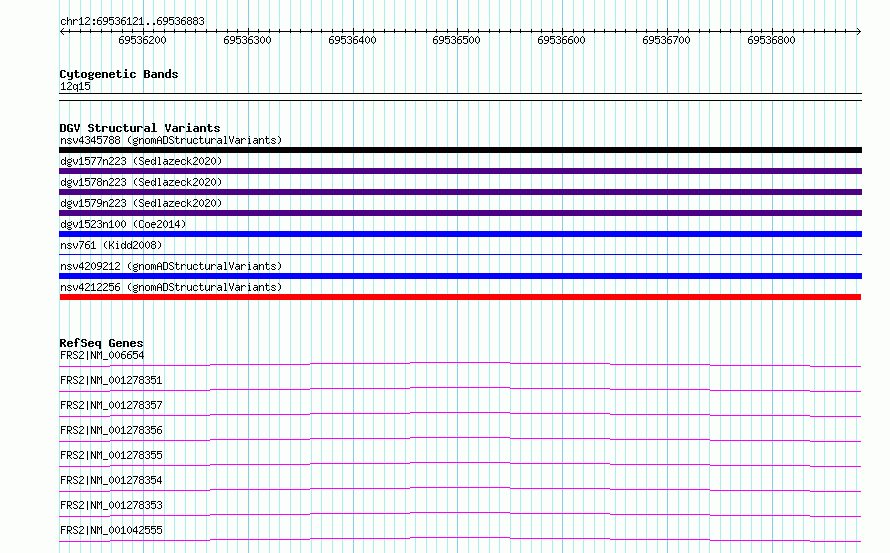This screenshot has width=890, height=553.
Task: Select the Cytogenetic Bands track title
Action: tap(119, 74)
